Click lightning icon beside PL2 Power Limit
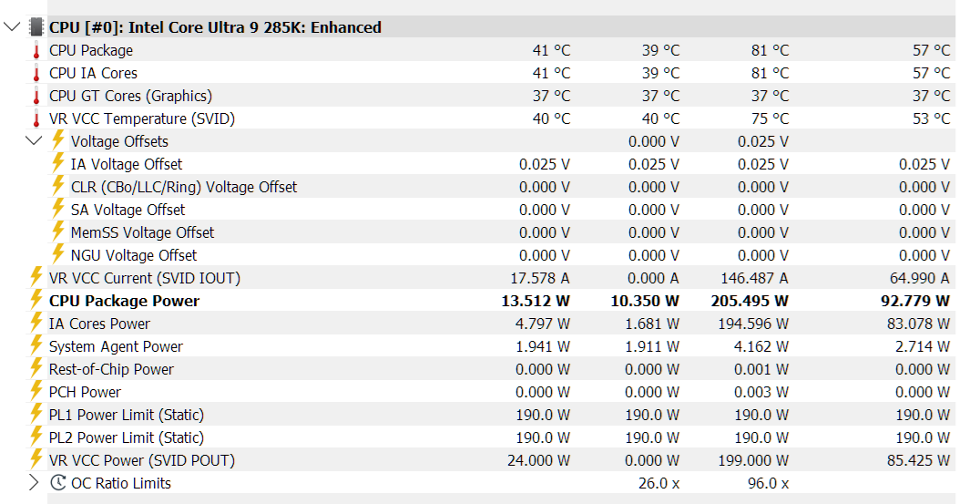980x504 pixels. (x=36, y=437)
